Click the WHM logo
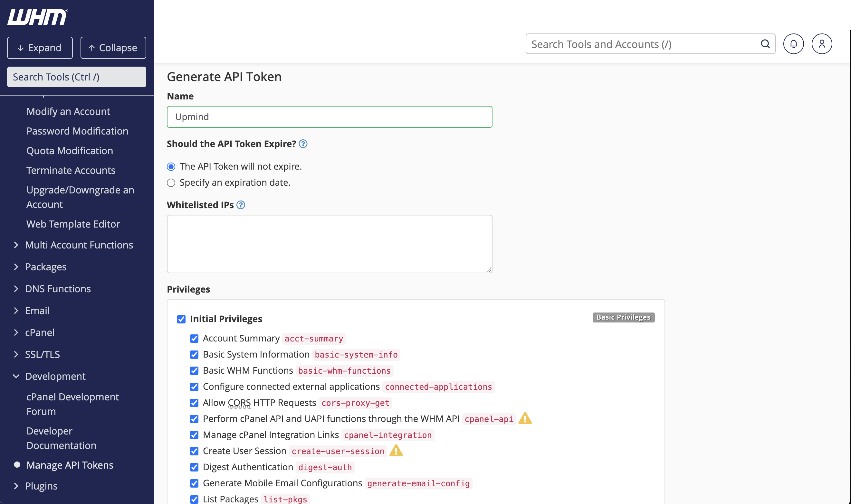The image size is (851, 504). (37, 17)
